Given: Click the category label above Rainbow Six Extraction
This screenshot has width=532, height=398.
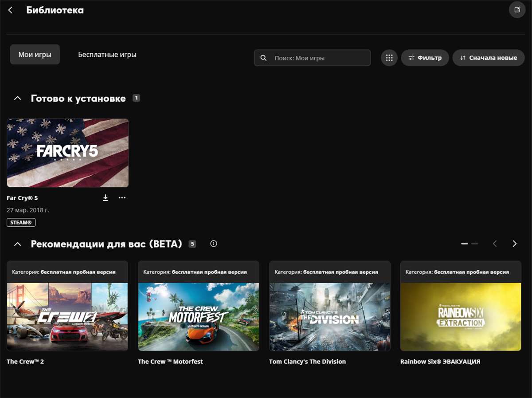Looking at the screenshot, I should pyautogui.click(x=458, y=272).
